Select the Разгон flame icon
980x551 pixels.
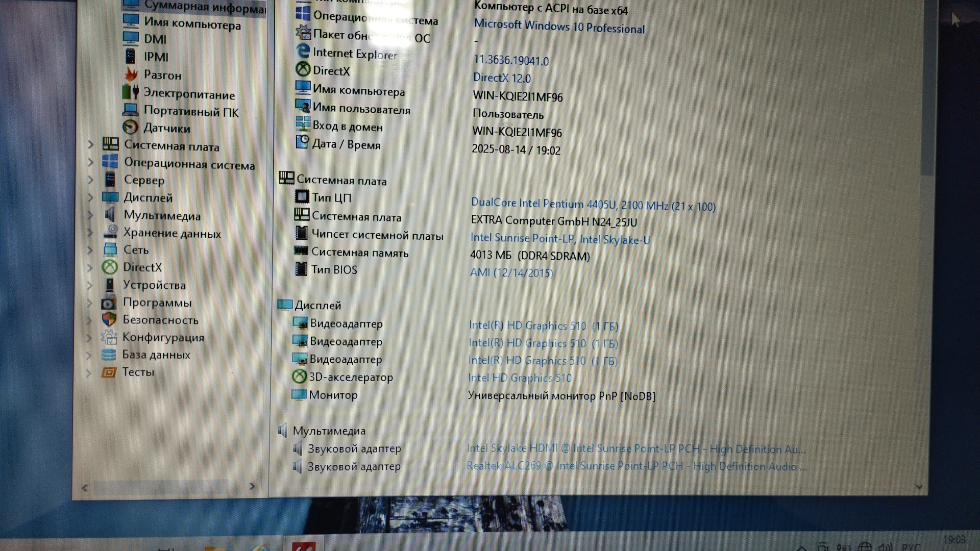coord(131,74)
